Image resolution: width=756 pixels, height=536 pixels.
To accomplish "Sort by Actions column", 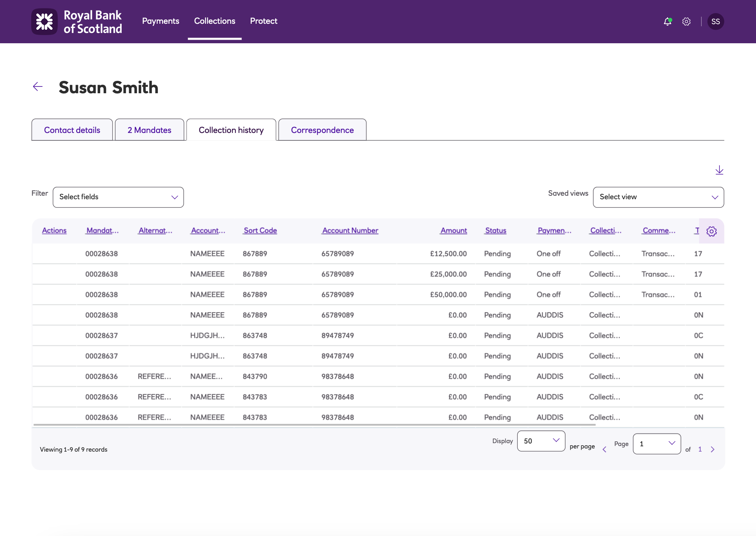I will (54, 230).
